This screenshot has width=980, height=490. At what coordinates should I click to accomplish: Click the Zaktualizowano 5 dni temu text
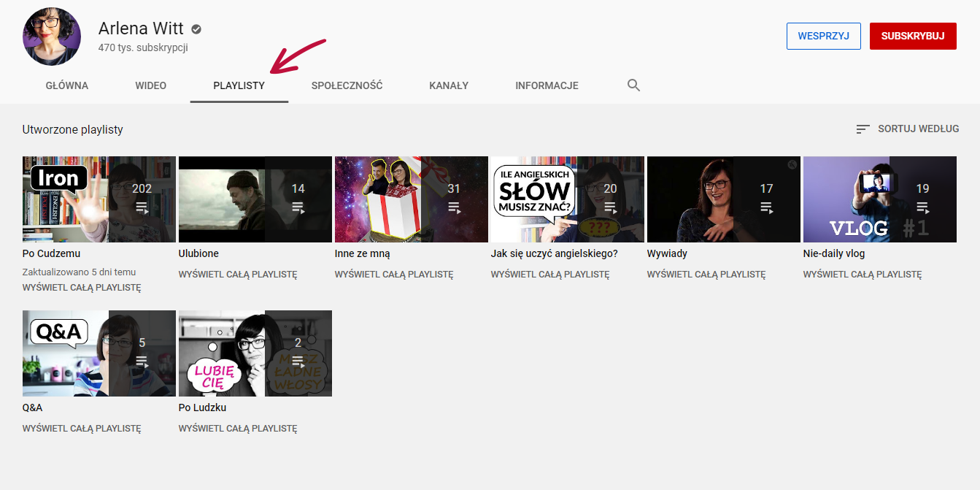(x=80, y=272)
